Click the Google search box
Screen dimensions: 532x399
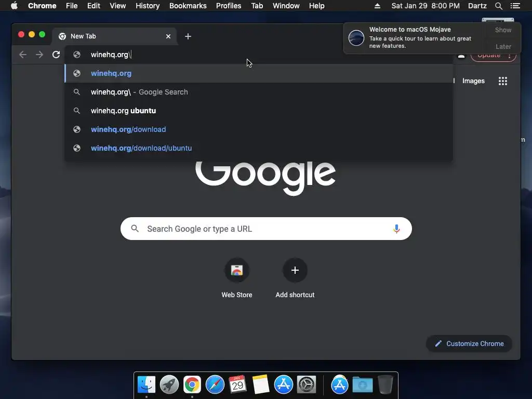(266, 229)
